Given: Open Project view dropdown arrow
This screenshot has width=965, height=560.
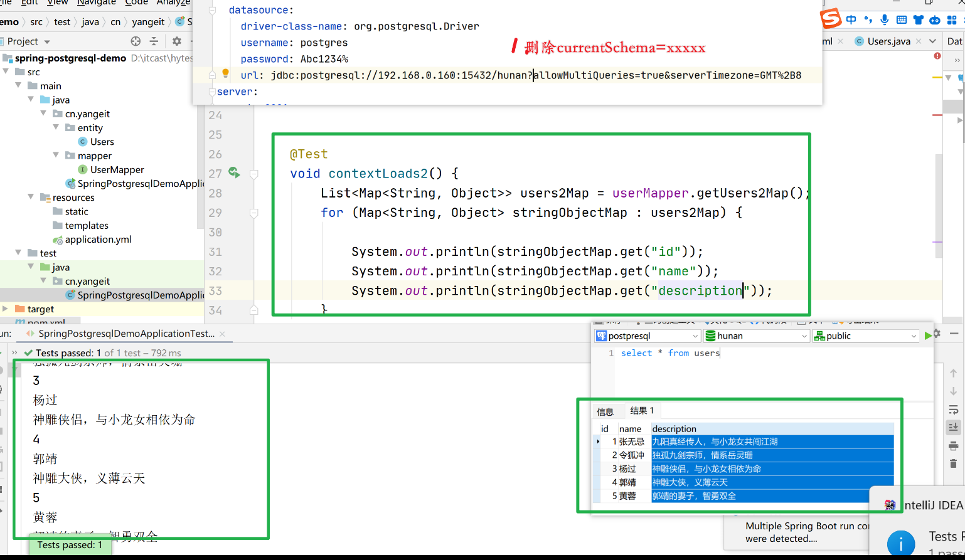Looking at the screenshot, I should [x=47, y=42].
